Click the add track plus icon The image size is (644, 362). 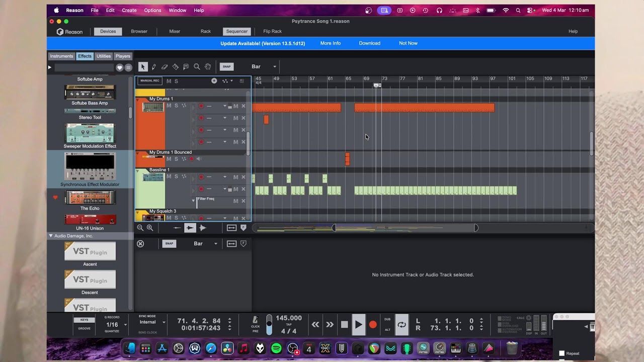pos(214,81)
